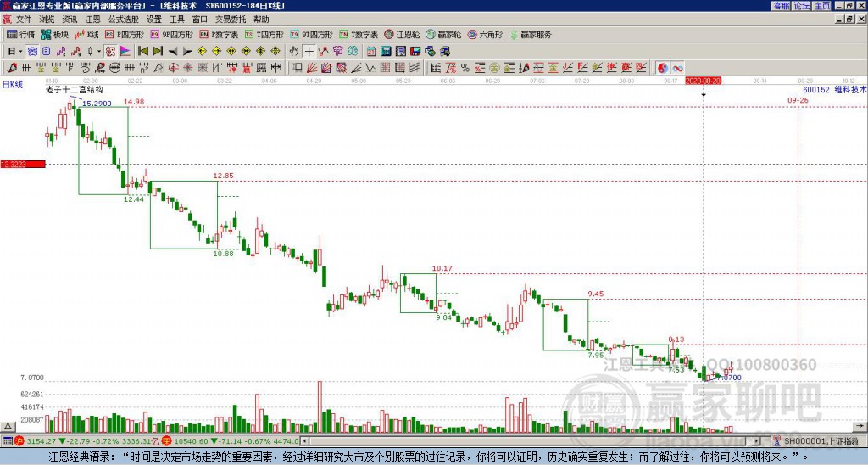
Task: Open the 浏览 menu
Action: tap(47, 20)
